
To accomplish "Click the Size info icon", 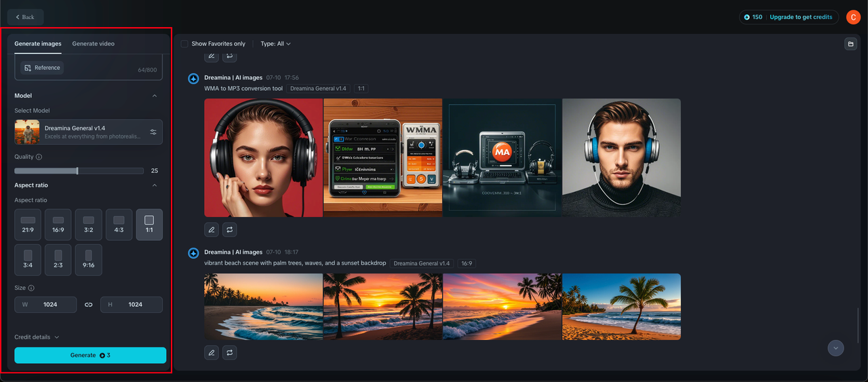I will 32,288.
